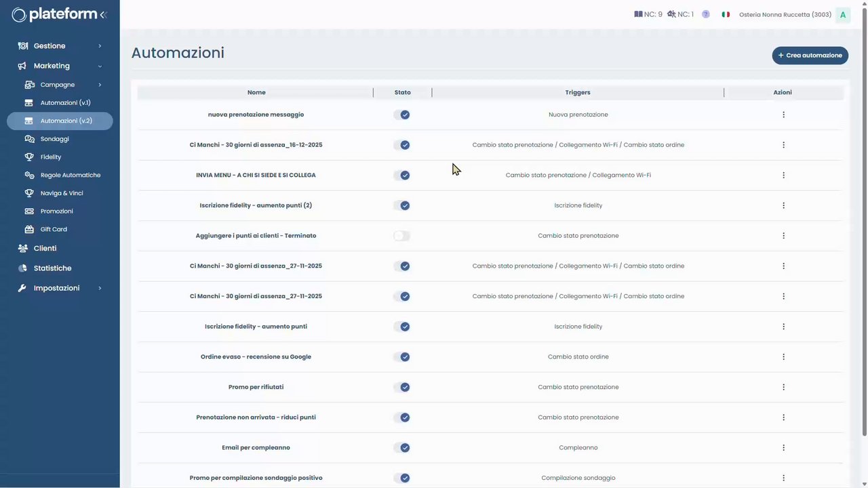Open three-dot menu for 'Email per compleanno'
The image size is (868, 488).
783,448
